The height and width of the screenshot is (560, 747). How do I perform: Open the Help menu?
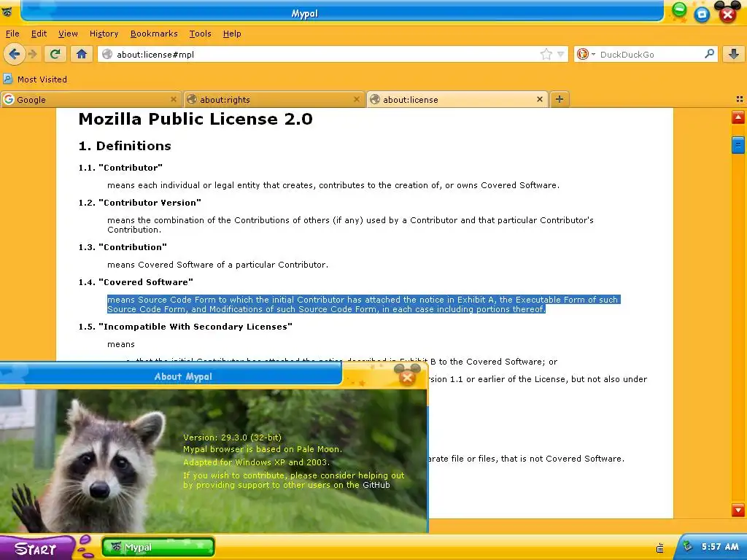[232, 34]
